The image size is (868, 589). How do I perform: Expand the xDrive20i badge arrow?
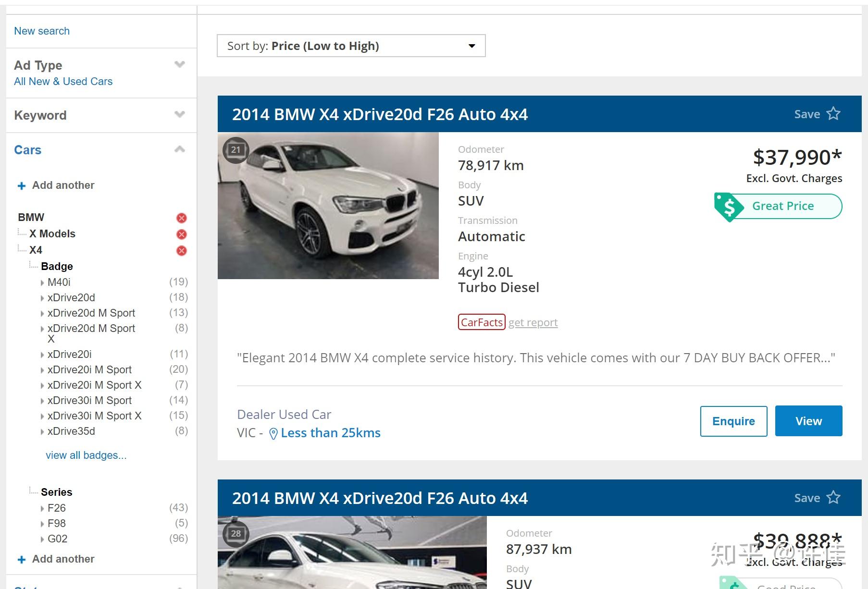tap(42, 355)
